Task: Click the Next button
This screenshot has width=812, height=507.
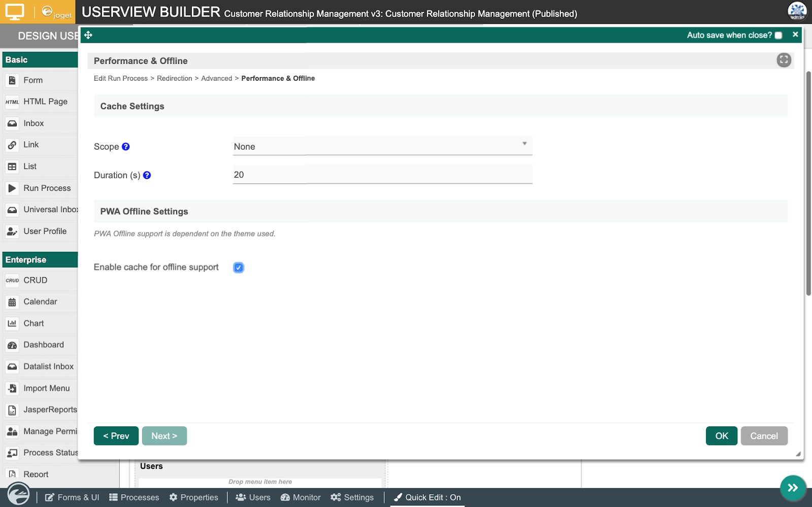Action: coord(164,436)
